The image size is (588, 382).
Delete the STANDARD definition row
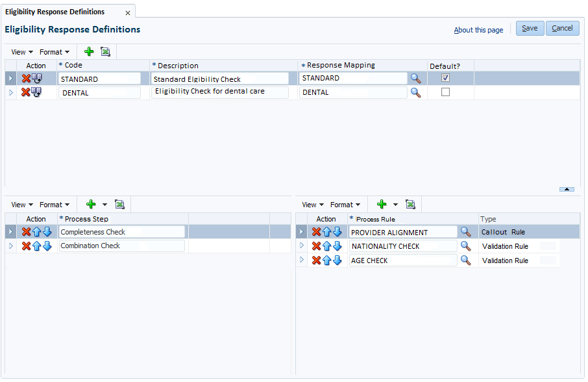tap(26, 79)
